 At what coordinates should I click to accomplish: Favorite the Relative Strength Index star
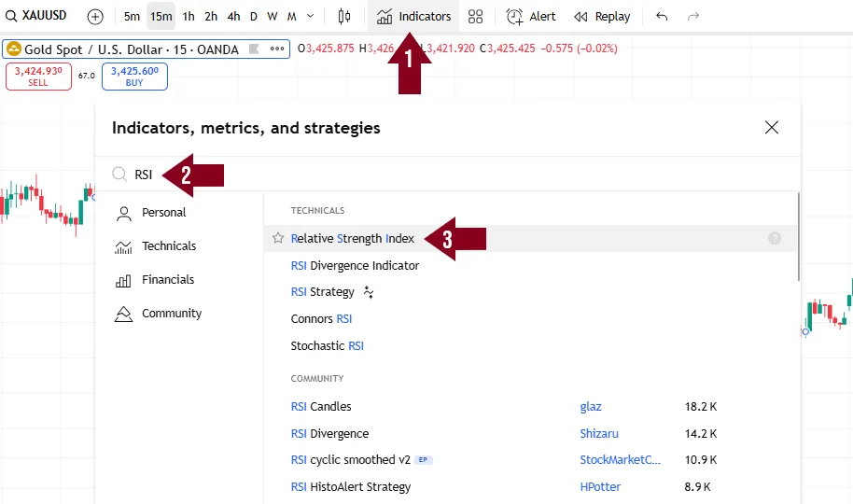tap(278, 239)
